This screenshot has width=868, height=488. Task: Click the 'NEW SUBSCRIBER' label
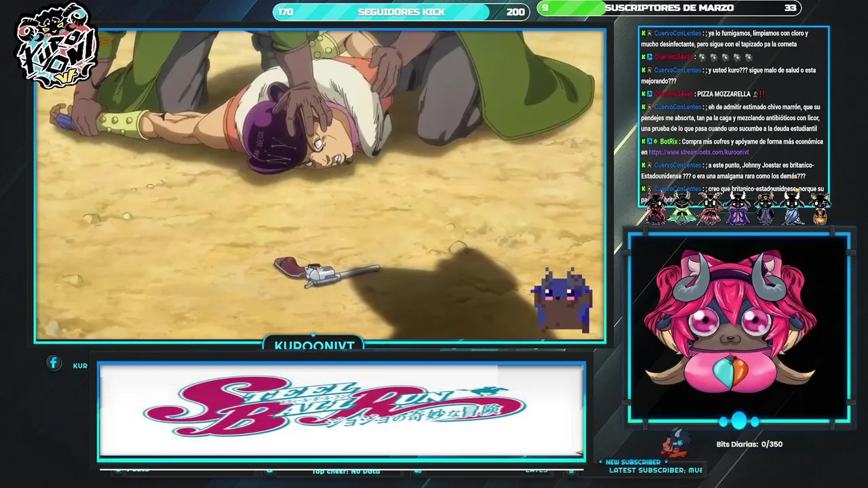[632, 462]
